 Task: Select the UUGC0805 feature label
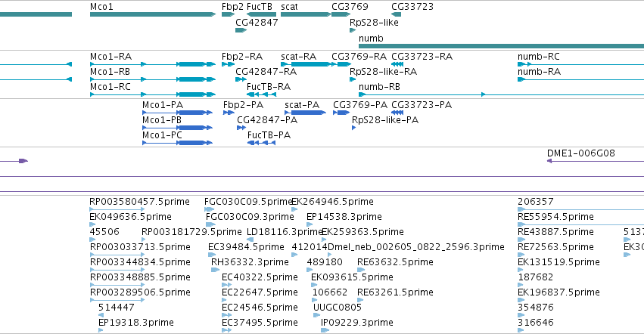coord(338,308)
